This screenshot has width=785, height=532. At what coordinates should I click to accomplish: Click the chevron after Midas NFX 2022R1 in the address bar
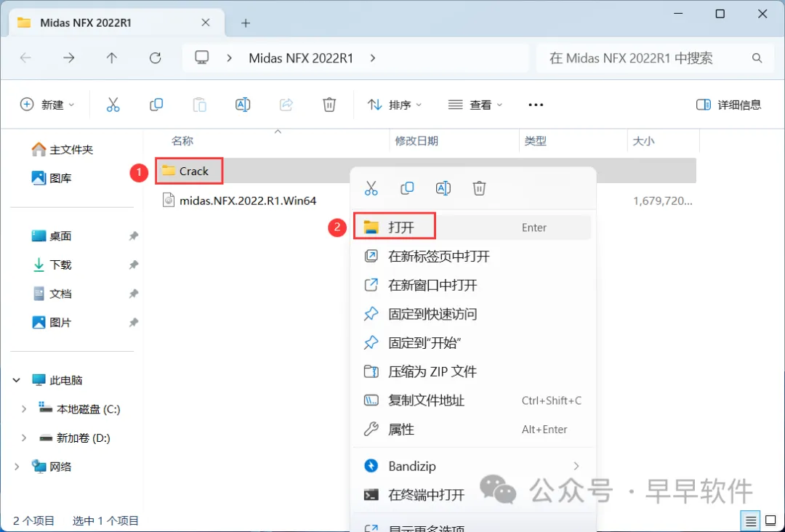click(x=372, y=58)
